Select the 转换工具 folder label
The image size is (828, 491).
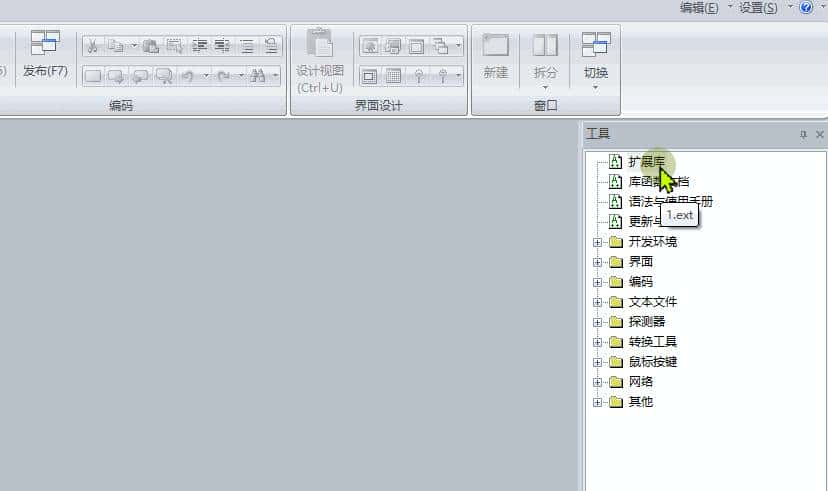tap(653, 342)
